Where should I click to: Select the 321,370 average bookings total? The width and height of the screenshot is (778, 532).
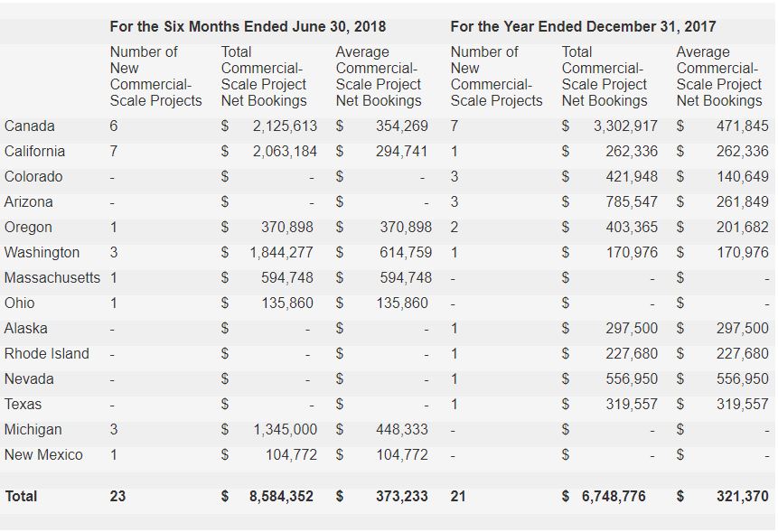tap(742, 496)
